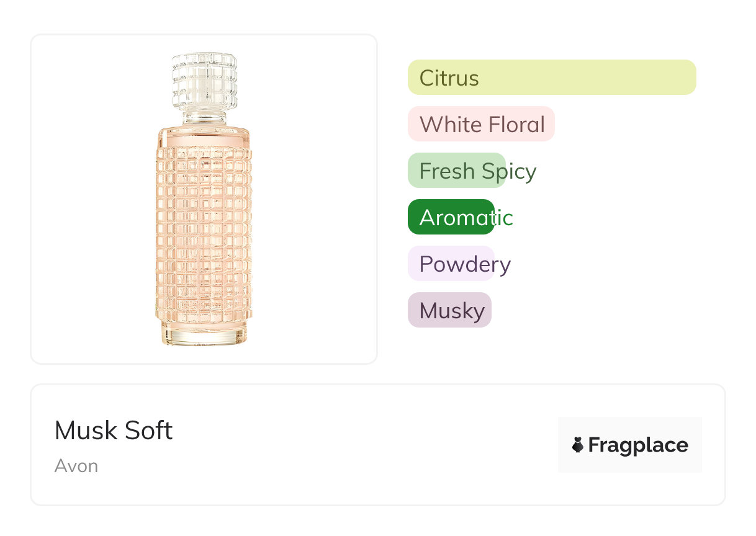Click the word "Floral" in White Floral

coord(516,124)
